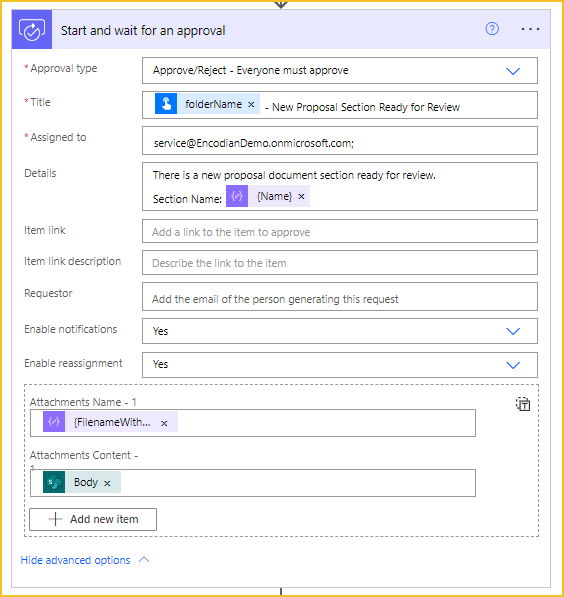The height and width of the screenshot is (597, 564).
Task: Click the Item link description field
Action: [x=340, y=262]
